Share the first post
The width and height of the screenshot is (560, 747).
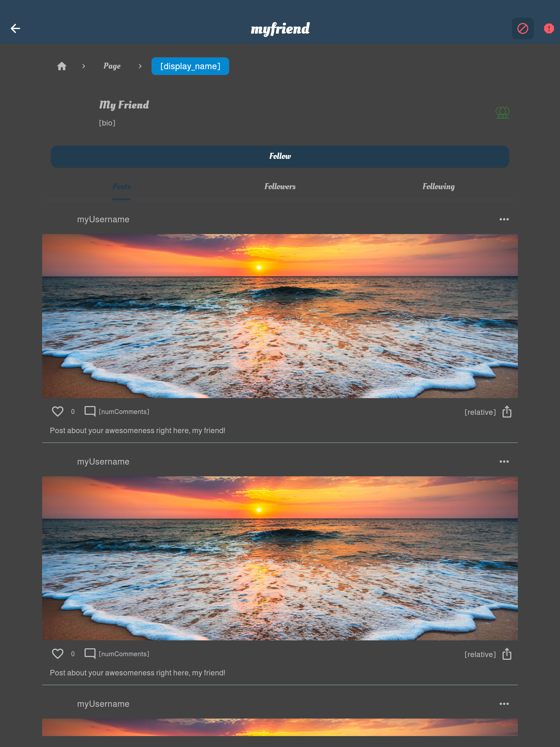(x=507, y=412)
